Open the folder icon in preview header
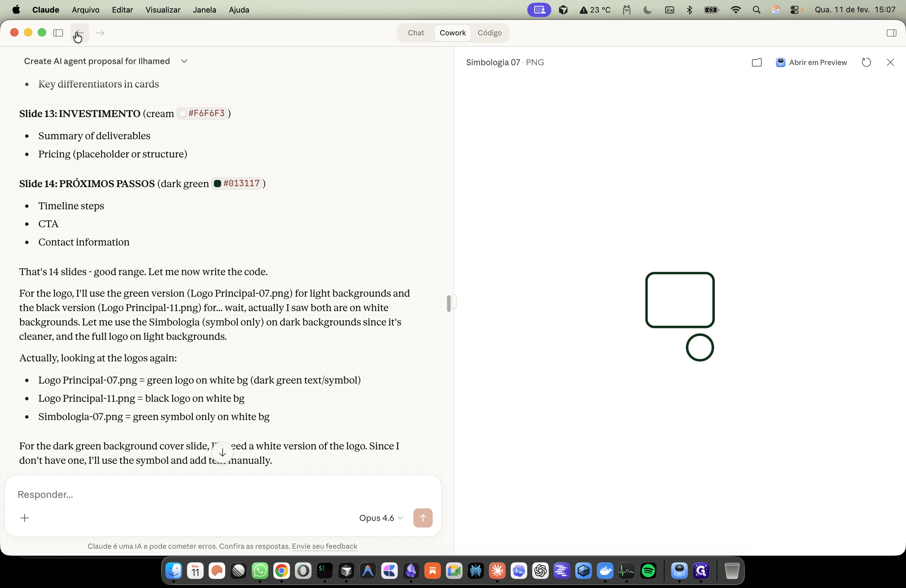 coord(756,62)
